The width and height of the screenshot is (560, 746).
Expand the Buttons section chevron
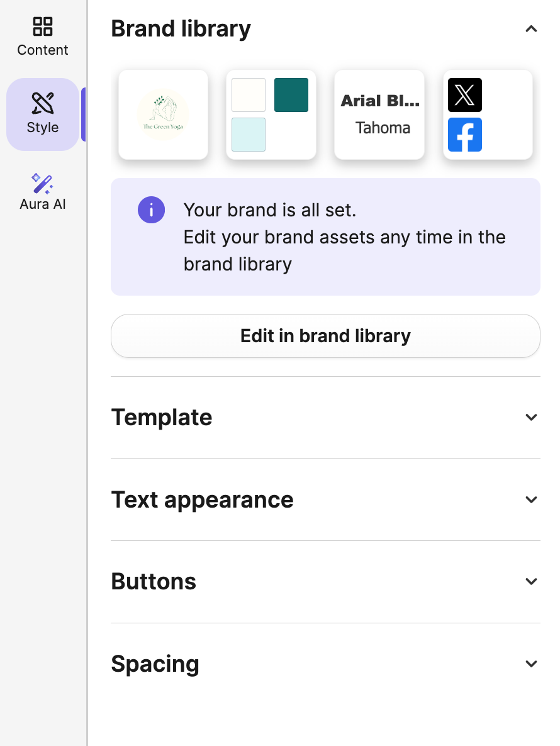(x=531, y=581)
